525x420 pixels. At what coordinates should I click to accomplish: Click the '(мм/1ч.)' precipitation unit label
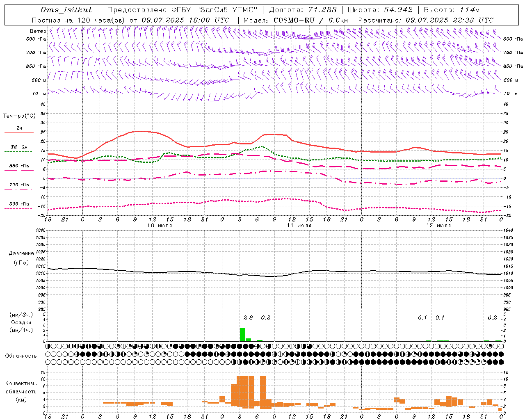pyautogui.click(x=21, y=330)
